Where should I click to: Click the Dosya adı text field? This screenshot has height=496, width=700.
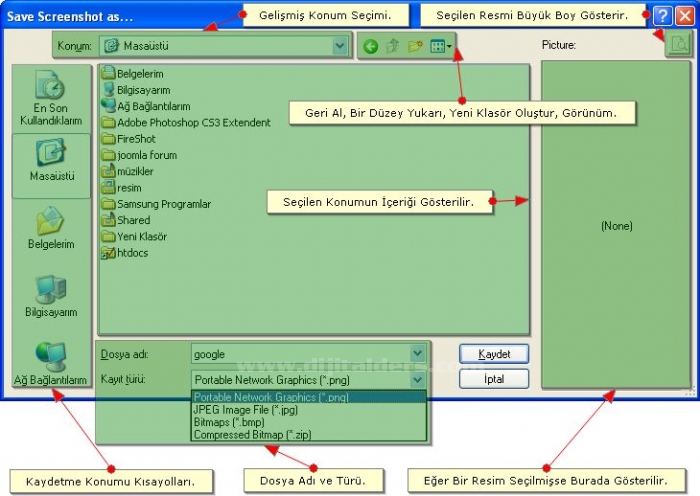point(298,354)
